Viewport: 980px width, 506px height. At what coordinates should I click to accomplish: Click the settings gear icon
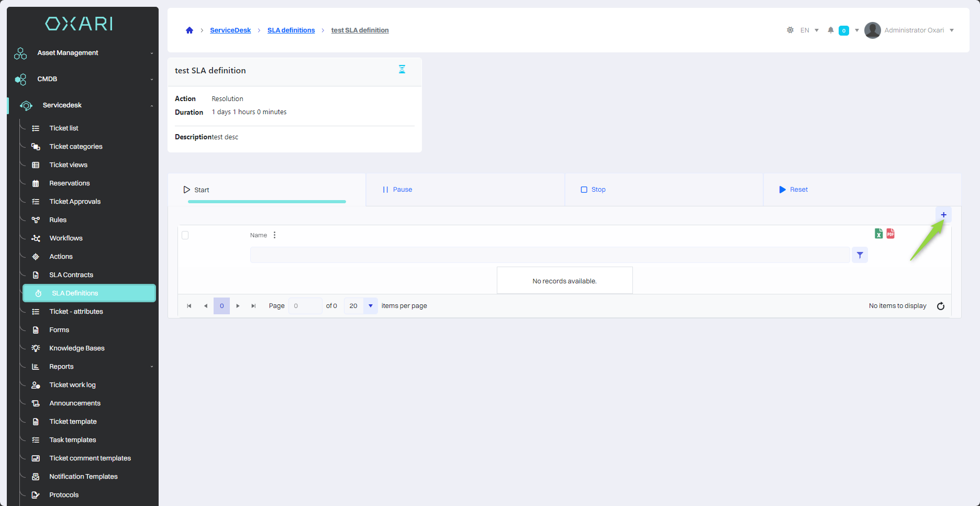point(790,30)
